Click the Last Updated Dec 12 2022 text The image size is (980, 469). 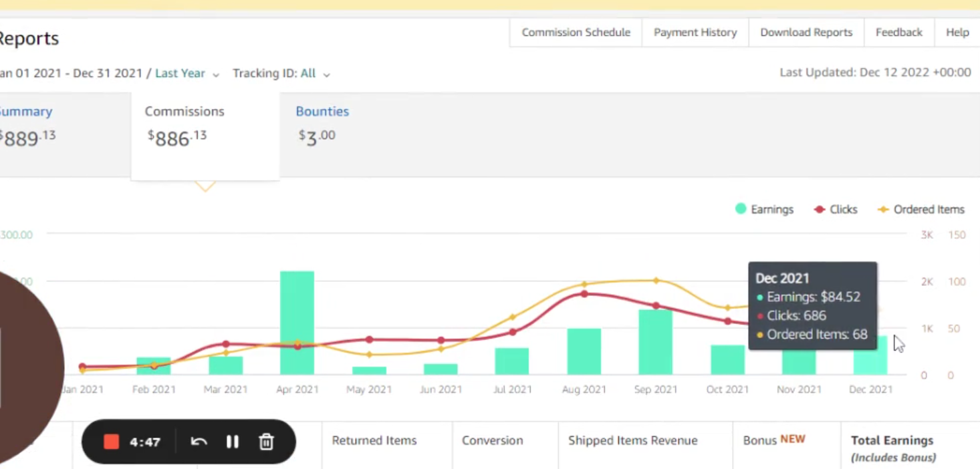tap(875, 72)
